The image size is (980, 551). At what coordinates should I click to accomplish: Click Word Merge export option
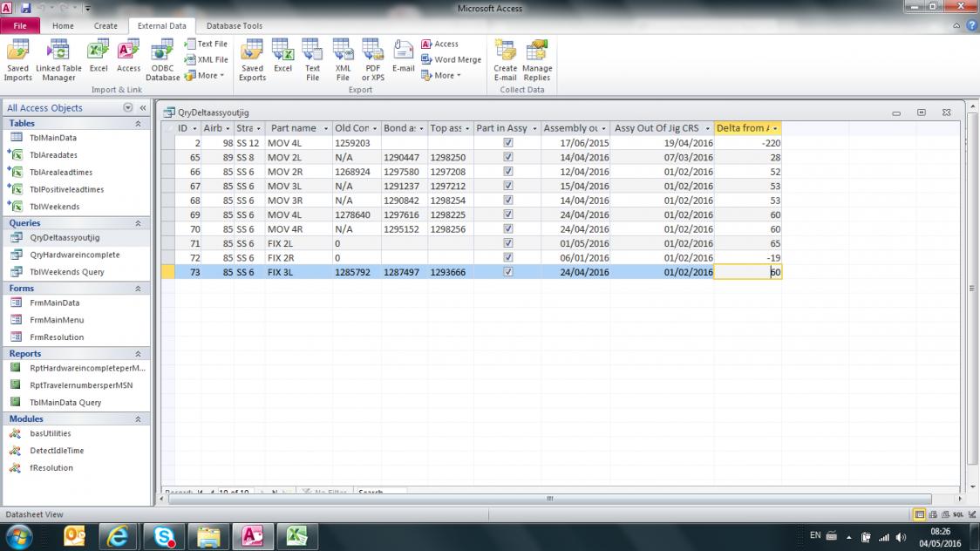point(452,59)
